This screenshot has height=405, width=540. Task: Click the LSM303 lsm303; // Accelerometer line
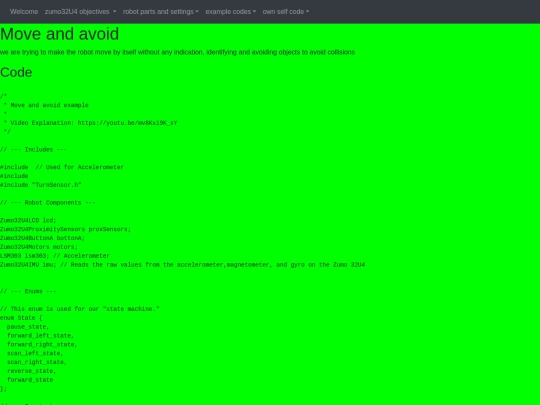point(55,256)
